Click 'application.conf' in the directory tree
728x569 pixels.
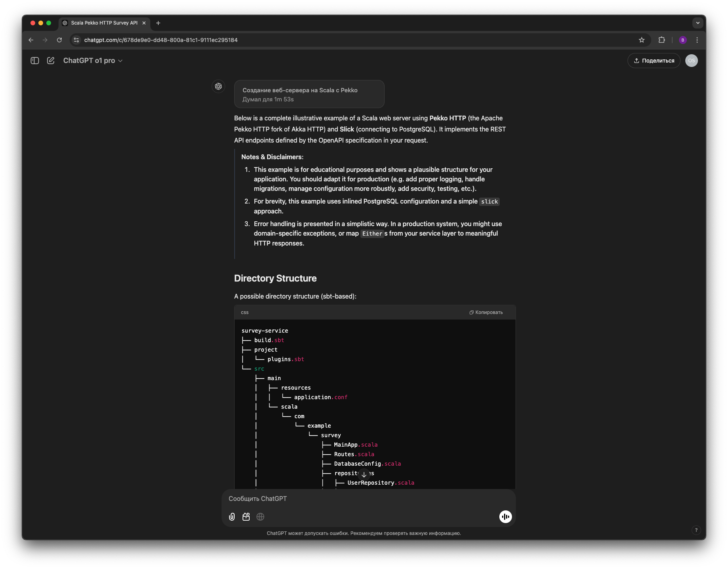[320, 397]
